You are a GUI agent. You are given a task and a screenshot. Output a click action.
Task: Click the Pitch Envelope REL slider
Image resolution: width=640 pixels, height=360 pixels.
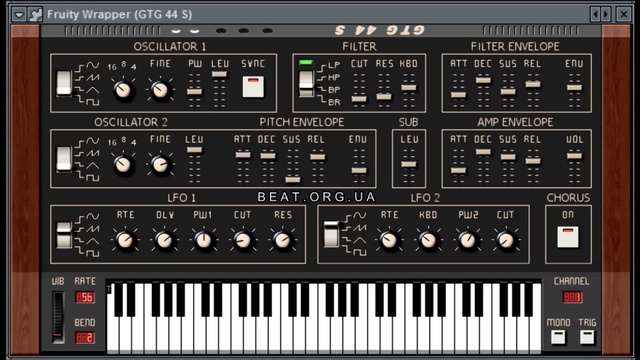click(317, 157)
